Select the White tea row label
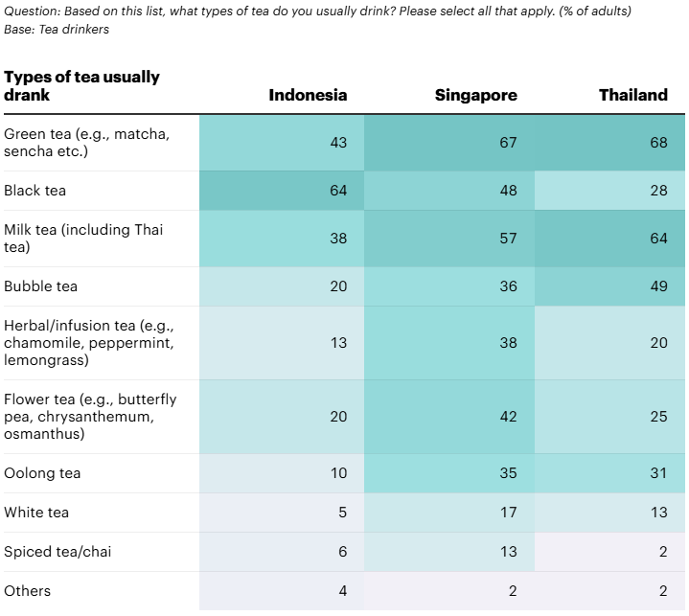 click(37, 513)
